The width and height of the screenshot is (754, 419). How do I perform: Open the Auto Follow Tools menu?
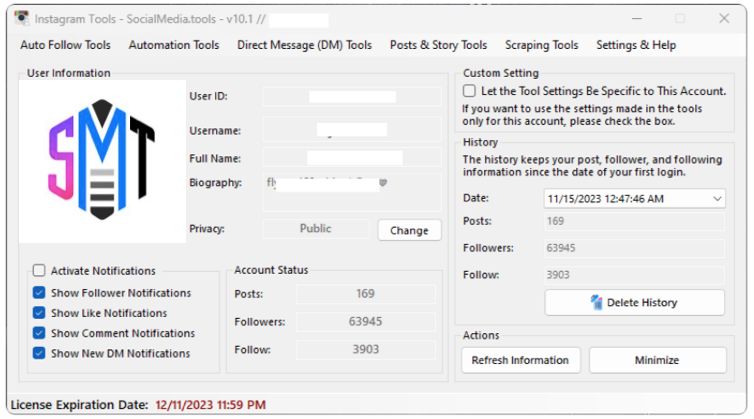(x=65, y=45)
